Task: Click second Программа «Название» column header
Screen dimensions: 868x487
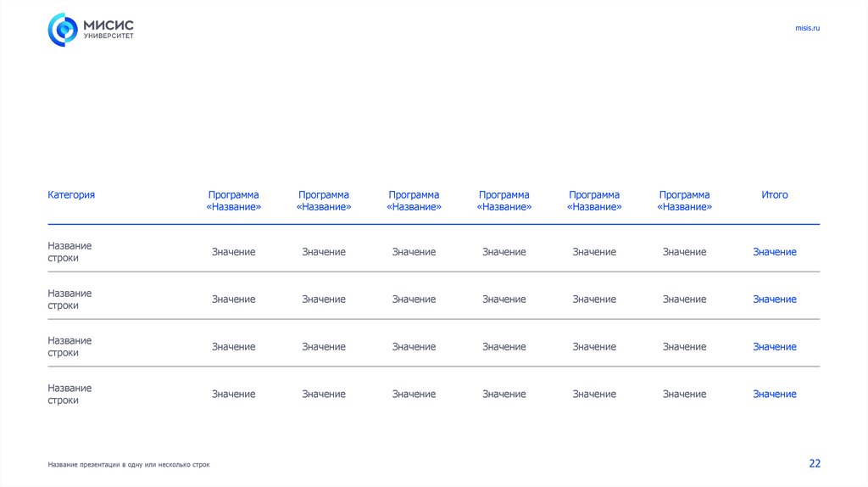Action: pos(324,201)
